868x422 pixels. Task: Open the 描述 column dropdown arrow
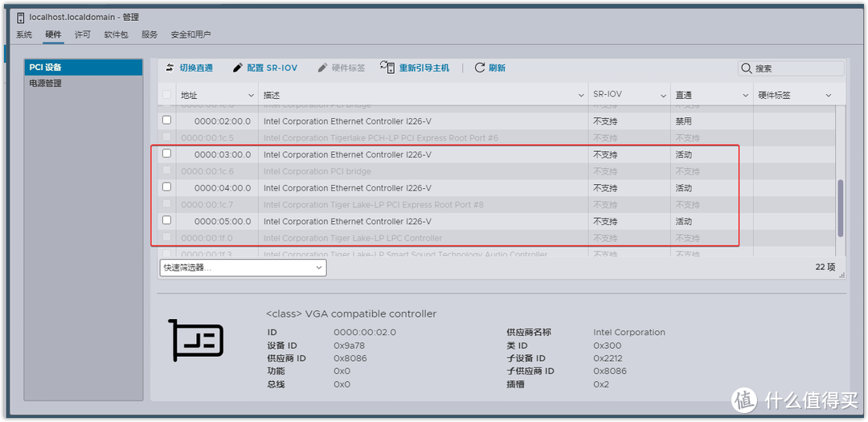click(x=581, y=96)
